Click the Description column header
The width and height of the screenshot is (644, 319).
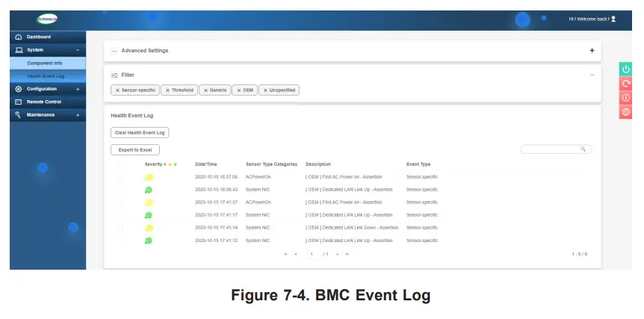click(318, 164)
